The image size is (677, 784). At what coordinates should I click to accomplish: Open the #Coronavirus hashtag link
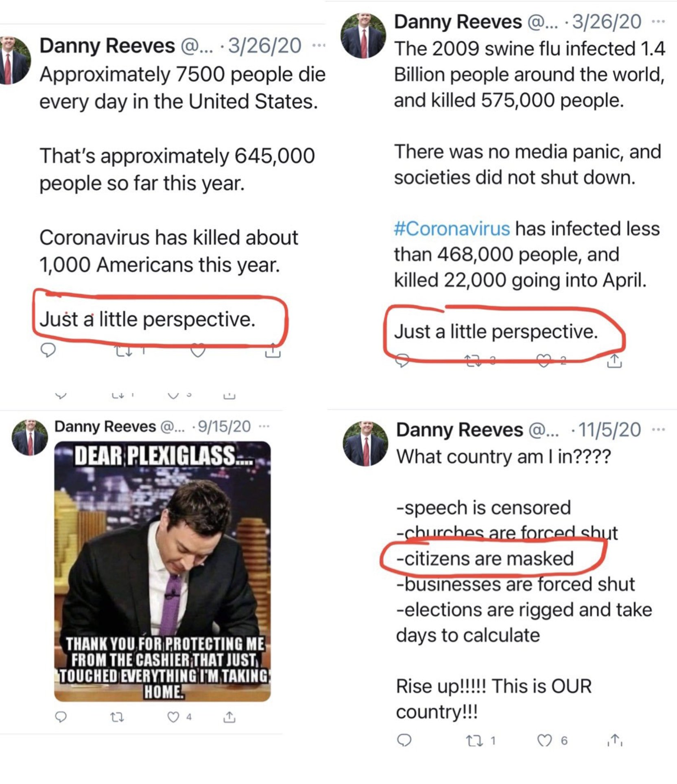pos(452,228)
